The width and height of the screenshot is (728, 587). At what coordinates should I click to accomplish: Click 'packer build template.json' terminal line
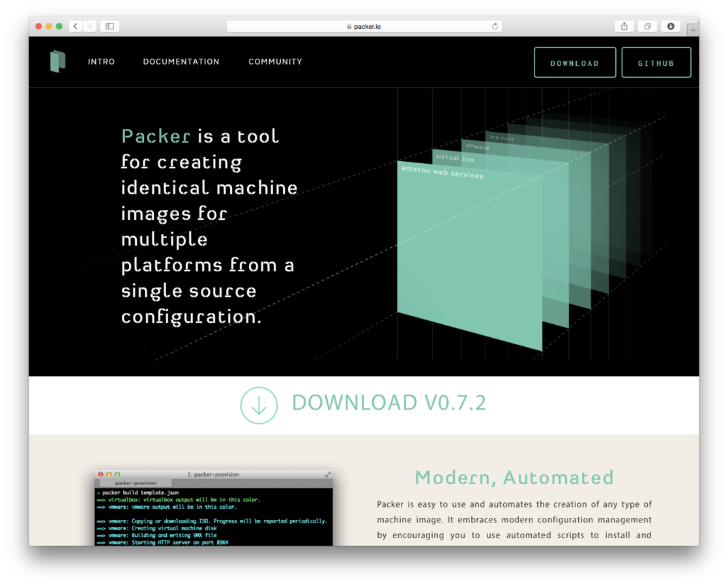tap(140, 492)
